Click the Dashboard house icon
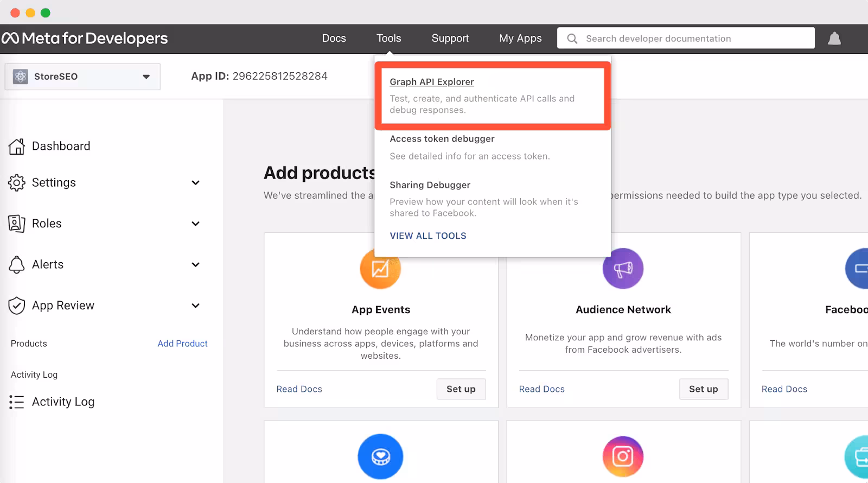 tap(17, 146)
